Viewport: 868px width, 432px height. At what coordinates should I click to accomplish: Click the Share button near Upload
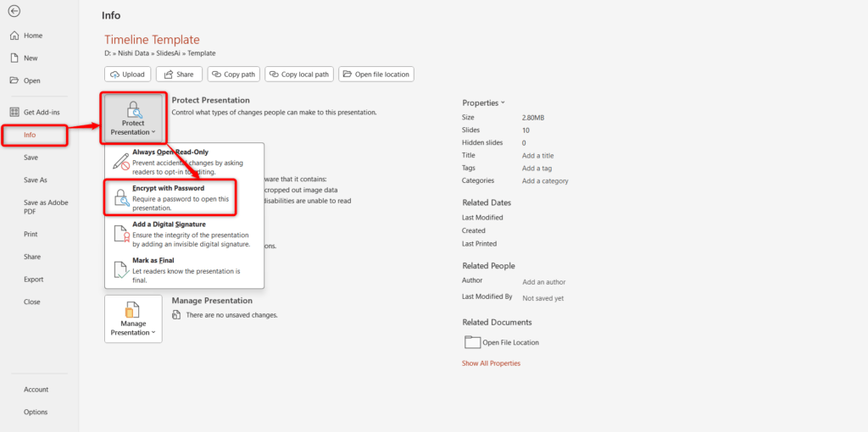point(179,75)
